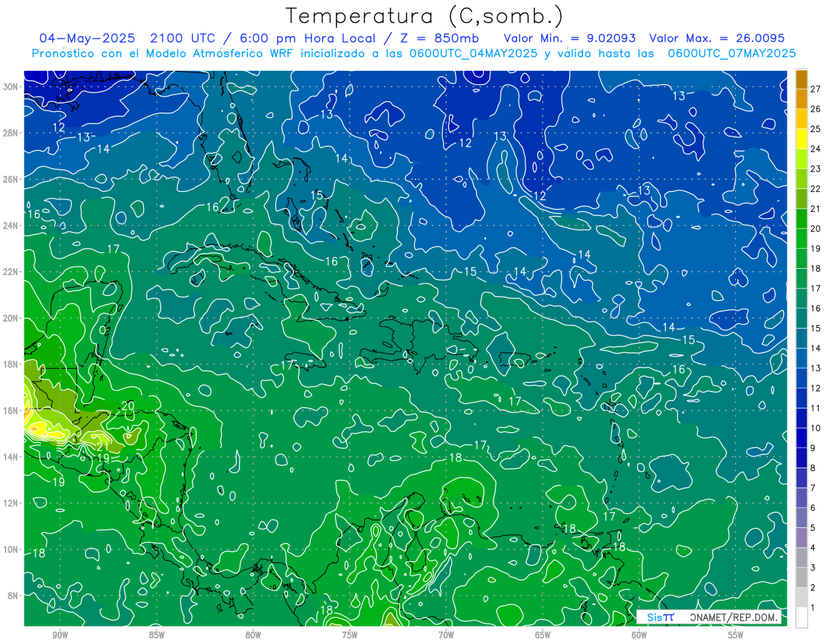
Task: Click the '30N' latitude axis label
Action: [x=11, y=87]
